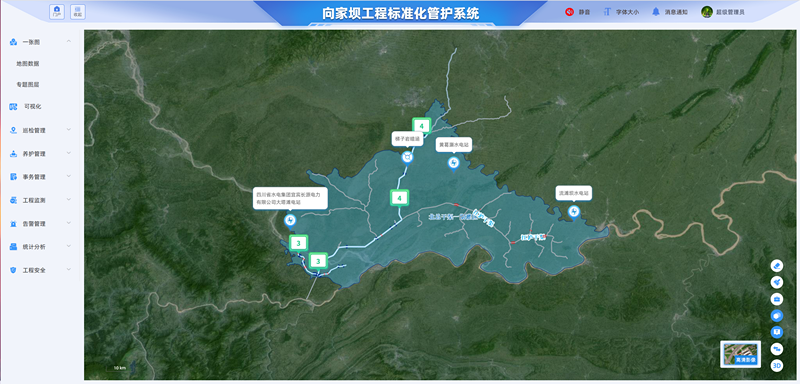Viewport: 800px width, 384px height.
Task: Click the eraser clear tool on map
Action: coord(777,266)
